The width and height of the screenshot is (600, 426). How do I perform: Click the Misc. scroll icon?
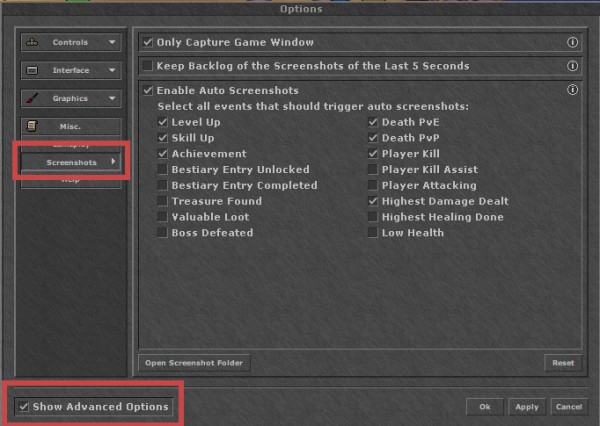pos(32,126)
